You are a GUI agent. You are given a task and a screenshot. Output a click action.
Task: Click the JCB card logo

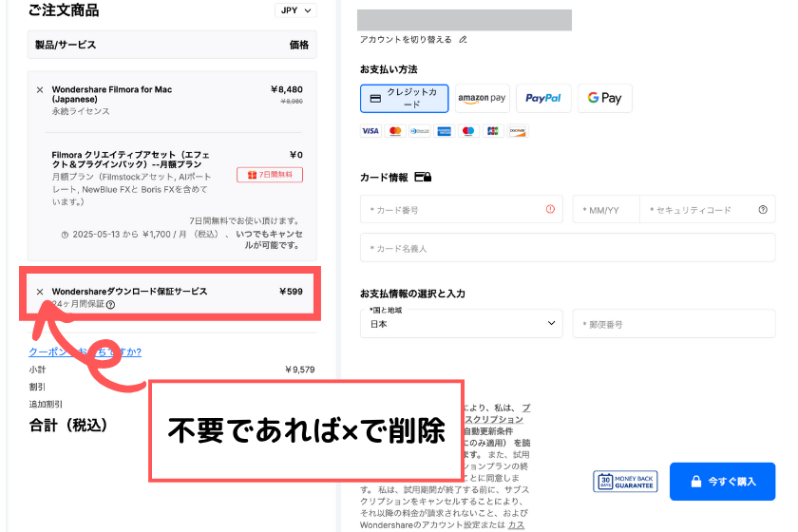(x=493, y=131)
